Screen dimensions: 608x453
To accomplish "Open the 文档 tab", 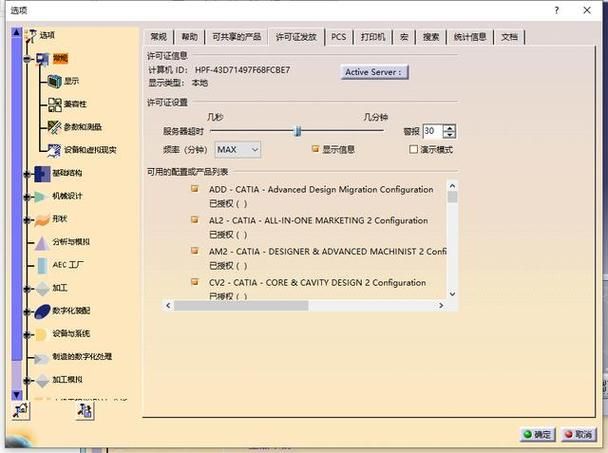I will coord(509,37).
